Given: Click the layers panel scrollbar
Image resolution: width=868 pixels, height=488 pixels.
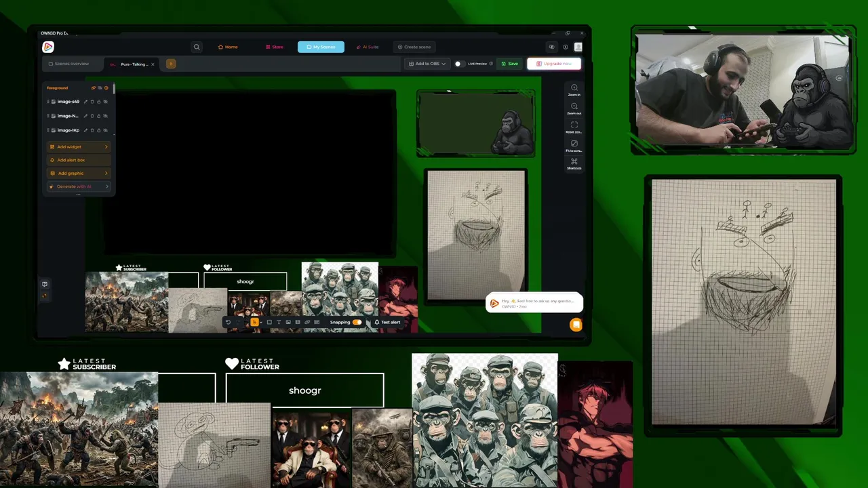Looking at the screenshot, I should point(114,89).
